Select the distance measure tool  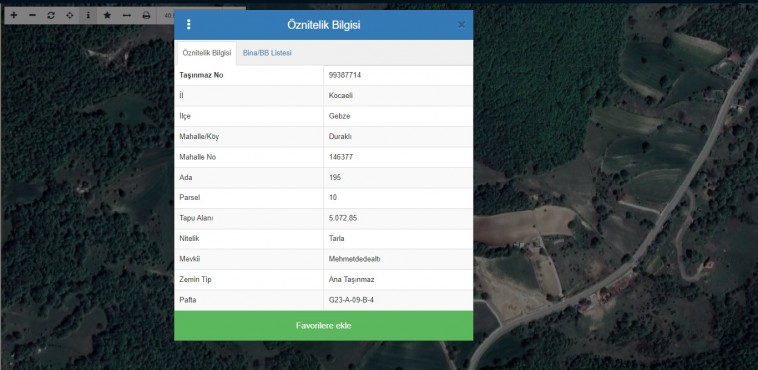(x=127, y=15)
